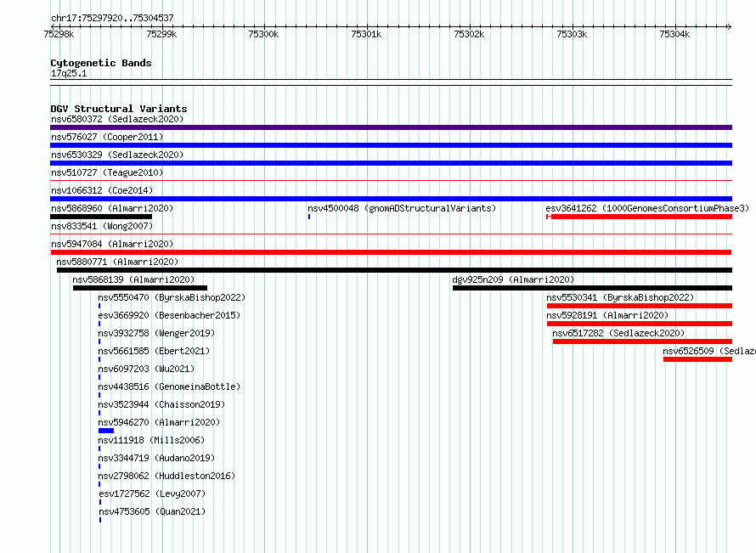Click the black bar under nsv5880771
Screen dimensions: 756x553
pos(394,270)
